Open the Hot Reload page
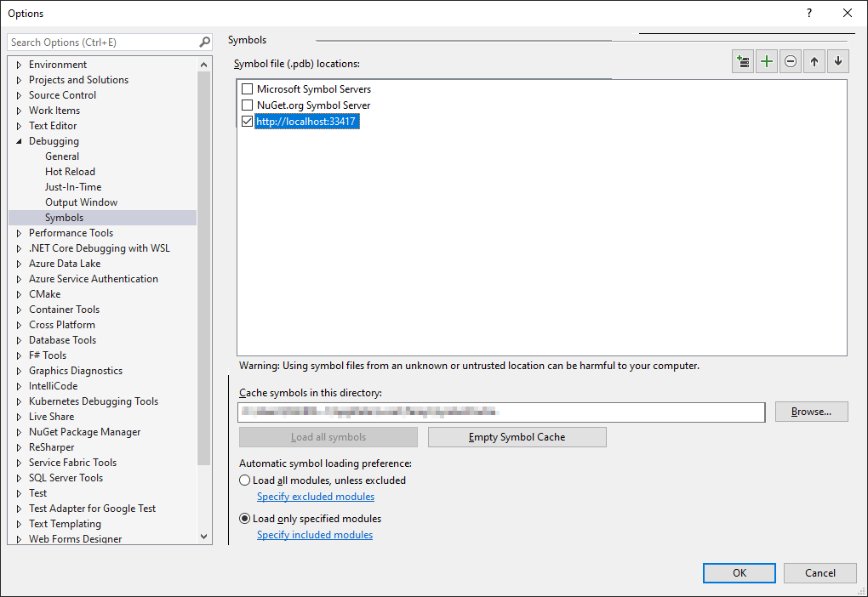The height and width of the screenshot is (597, 868). [x=71, y=172]
